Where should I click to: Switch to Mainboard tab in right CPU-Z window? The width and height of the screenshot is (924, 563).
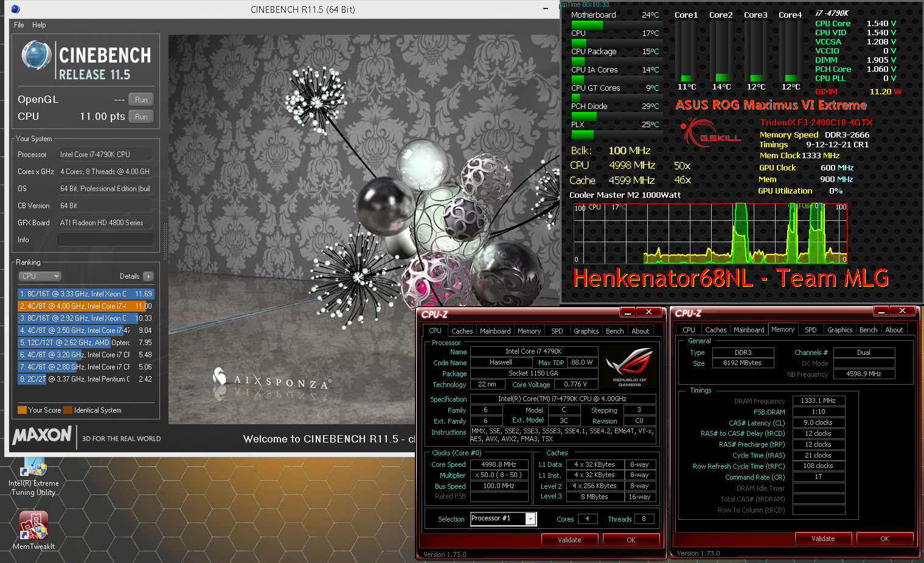click(749, 330)
